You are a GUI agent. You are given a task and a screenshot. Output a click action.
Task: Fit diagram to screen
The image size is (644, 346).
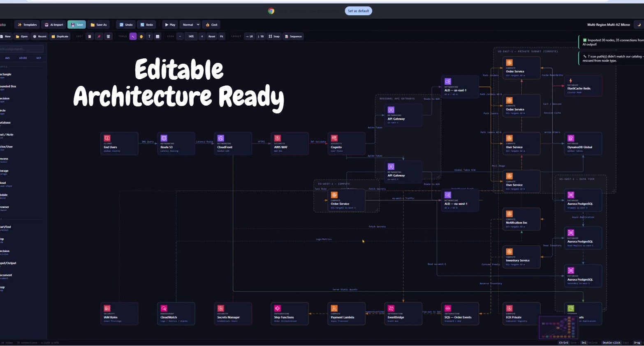[222, 37]
